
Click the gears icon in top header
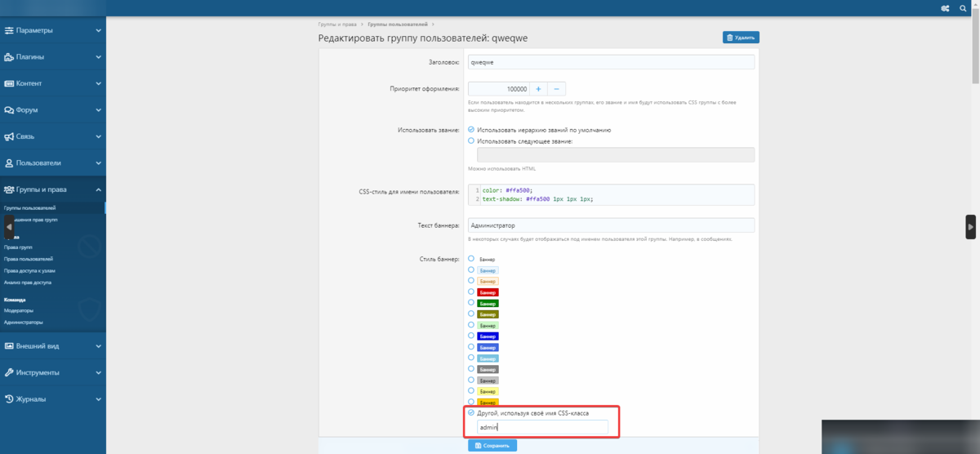[945, 8]
